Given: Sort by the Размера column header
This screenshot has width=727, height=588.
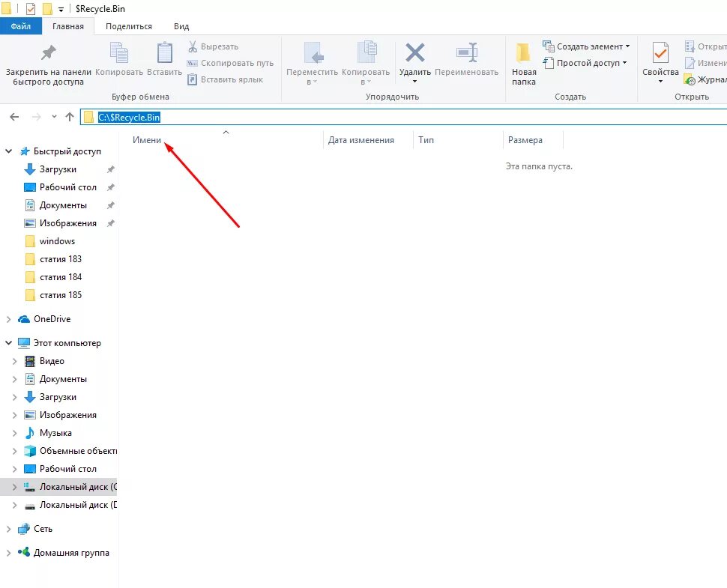Looking at the screenshot, I should pyautogui.click(x=525, y=140).
